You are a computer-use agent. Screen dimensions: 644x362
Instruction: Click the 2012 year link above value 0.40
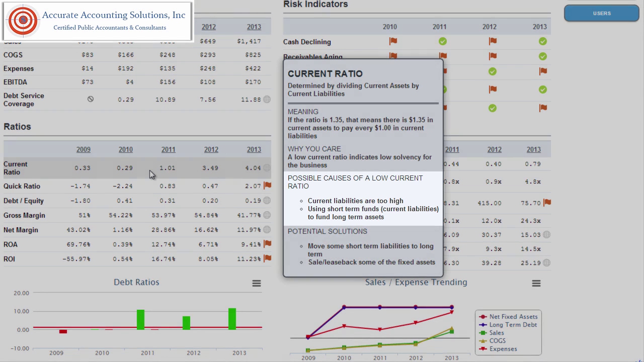pos(495,149)
